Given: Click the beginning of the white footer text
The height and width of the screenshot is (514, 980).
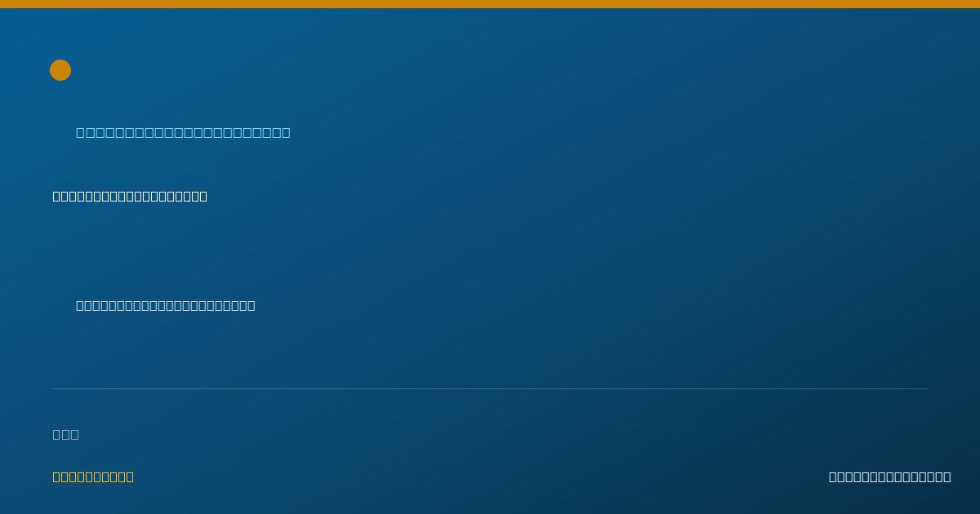Looking at the screenshot, I should [833, 476].
